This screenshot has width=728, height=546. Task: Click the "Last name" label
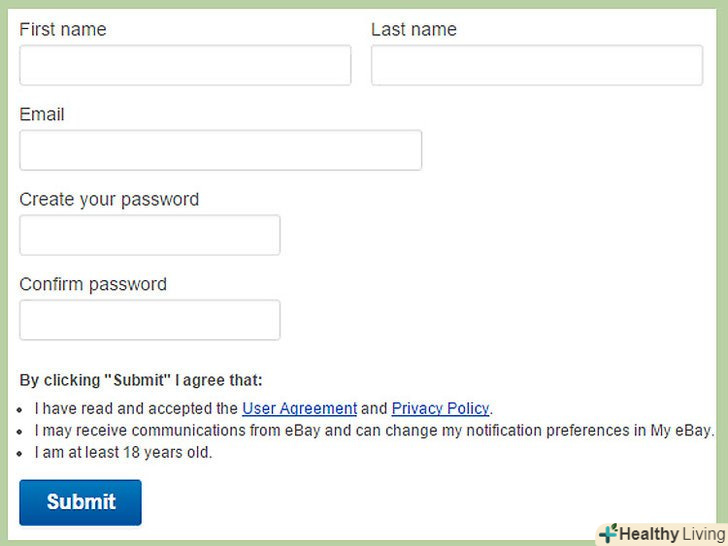pyautogui.click(x=413, y=30)
